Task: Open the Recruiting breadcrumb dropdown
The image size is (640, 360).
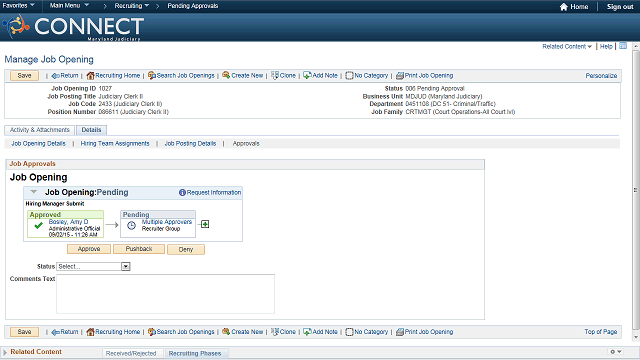Action: tap(132, 6)
